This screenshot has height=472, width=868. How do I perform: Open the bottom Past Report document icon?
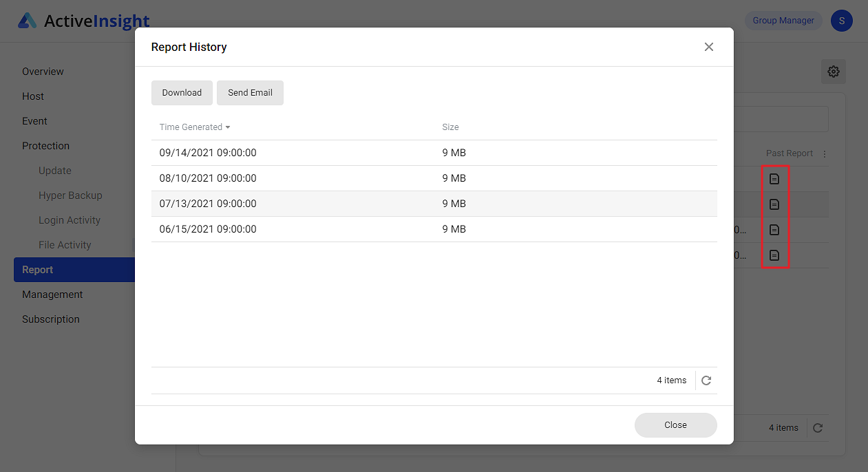coord(775,255)
